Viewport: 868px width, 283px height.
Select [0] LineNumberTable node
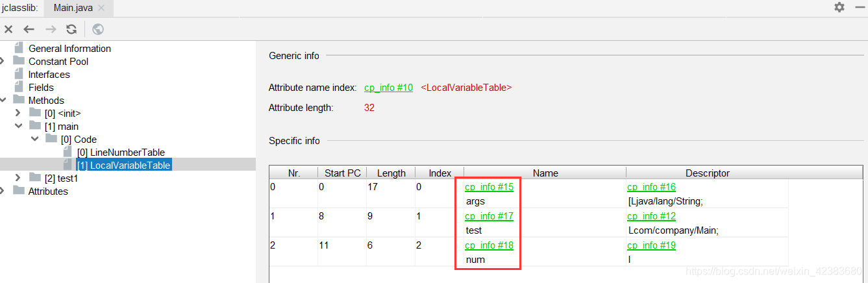click(121, 152)
